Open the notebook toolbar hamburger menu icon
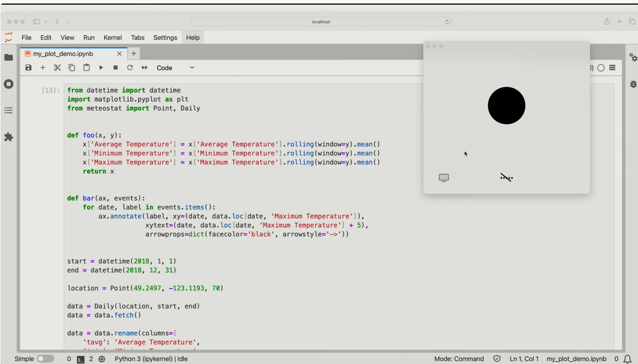The height and width of the screenshot is (364, 638). (612, 68)
